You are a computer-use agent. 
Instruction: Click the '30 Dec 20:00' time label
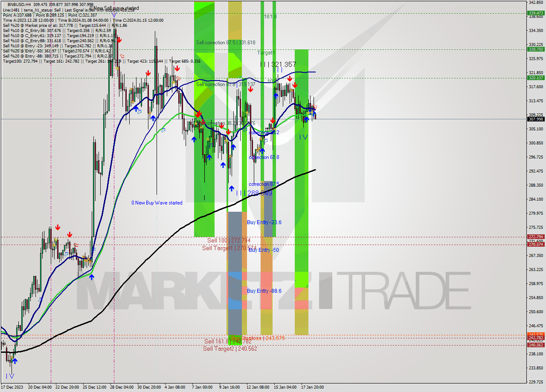[149, 387]
